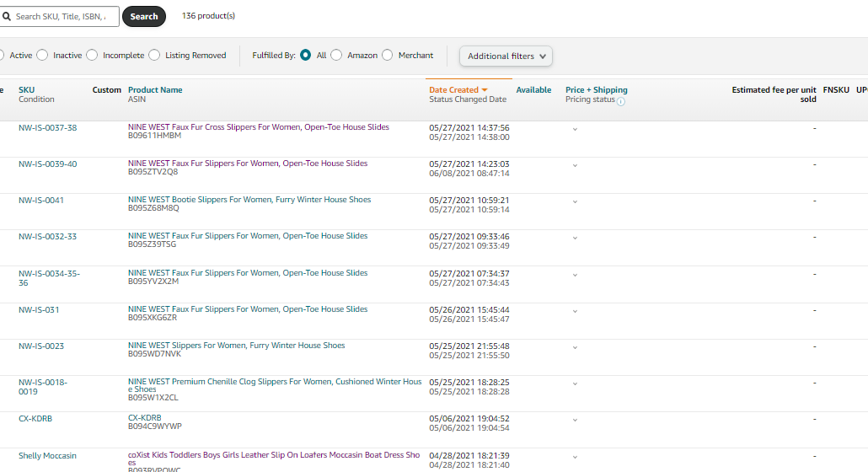Expand price chevron for Shelly Moccasin row
This screenshot has height=472, width=868.
(576, 457)
